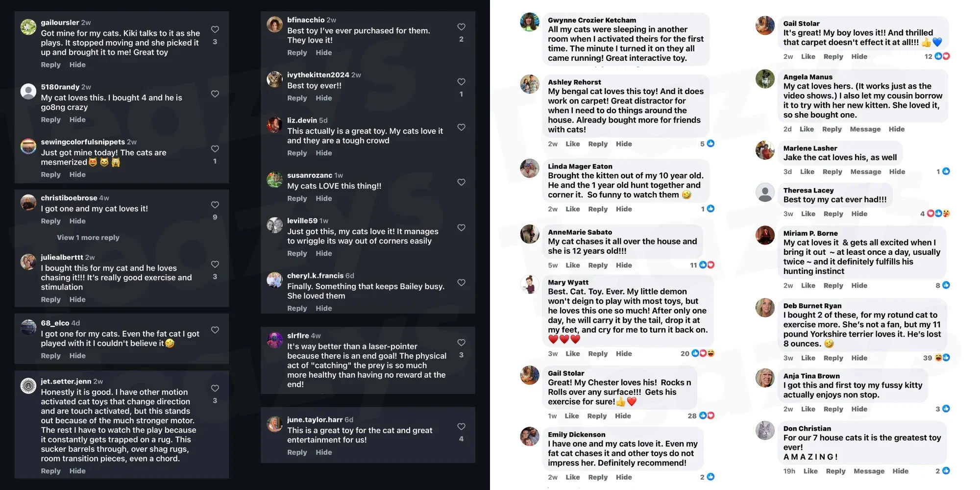Tap the heart on jet.setter.jenn's comment
This screenshot has width=980, height=490.
tap(215, 388)
